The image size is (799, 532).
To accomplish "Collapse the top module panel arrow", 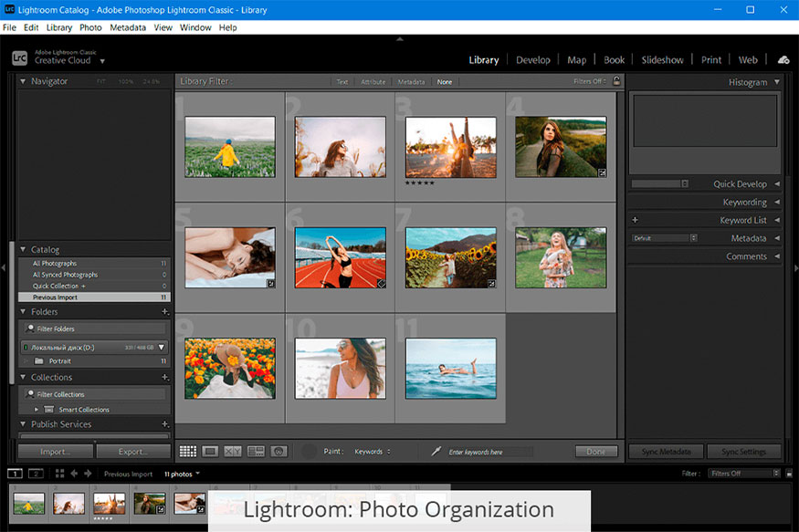I will [x=400, y=38].
